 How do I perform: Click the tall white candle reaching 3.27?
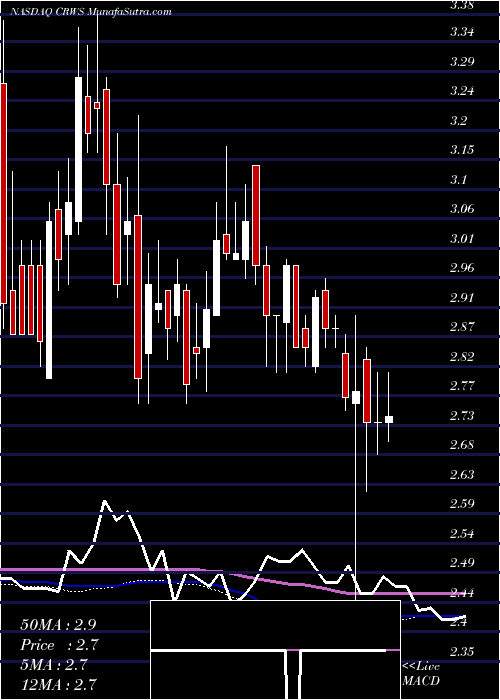[79, 149]
